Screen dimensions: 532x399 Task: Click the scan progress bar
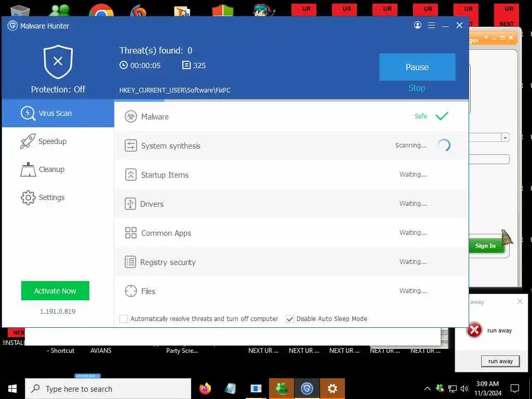coord(291,100)
